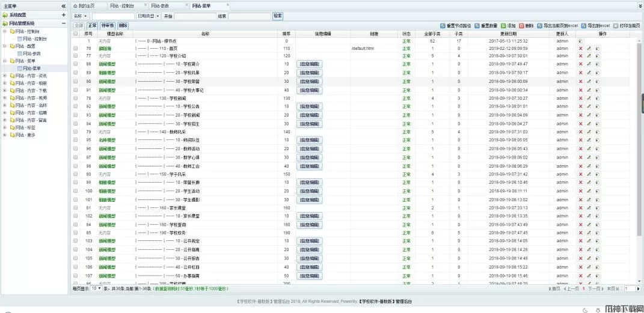Click 信息编辑 button for 学校简介 row
644x313 pixels.
coord(309,64)
